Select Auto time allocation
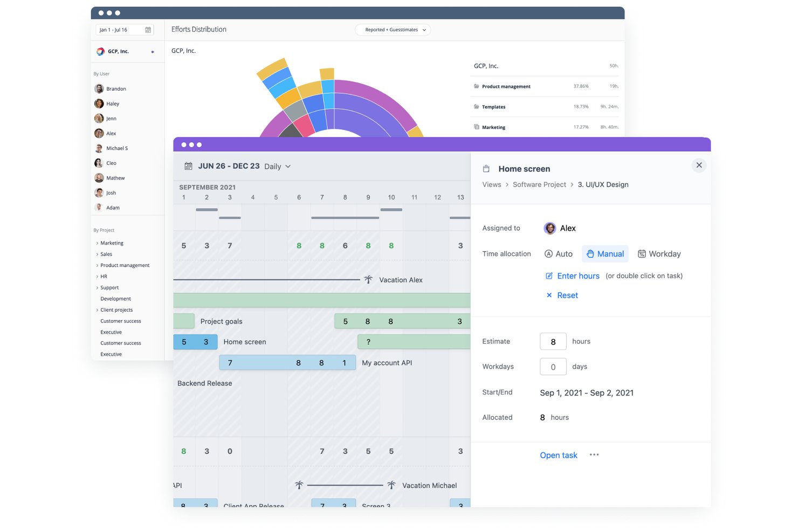The width and height of the screenshot is (798, 532). (x=559, y=254)
